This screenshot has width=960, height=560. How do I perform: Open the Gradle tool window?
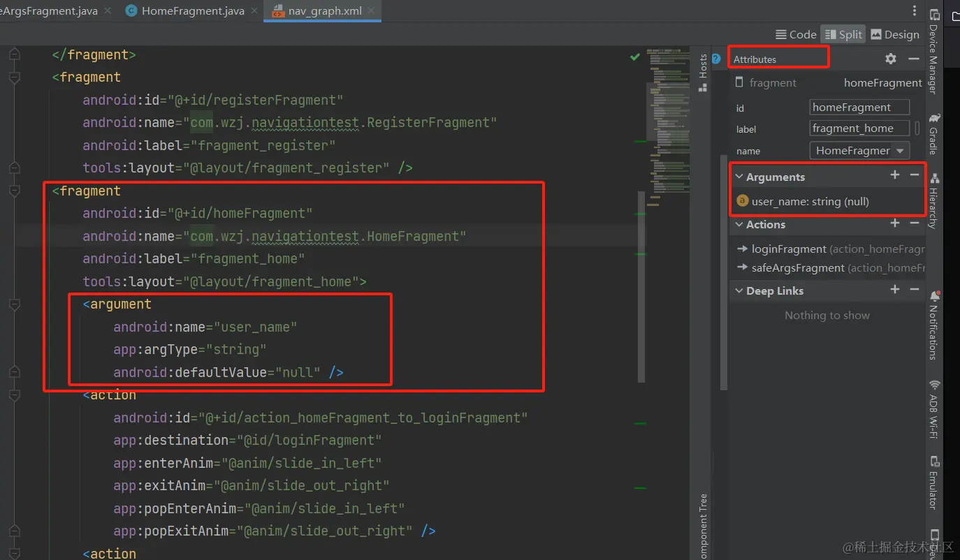point(934,133)
